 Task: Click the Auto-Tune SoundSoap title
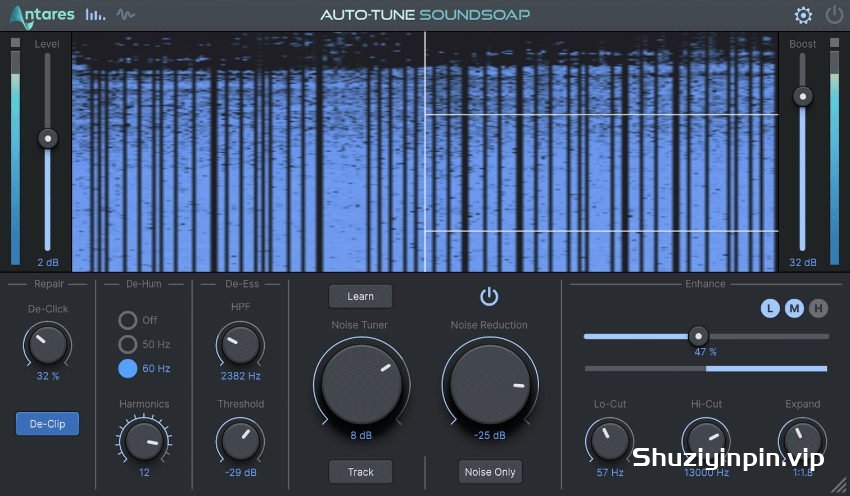click(426, 15)
